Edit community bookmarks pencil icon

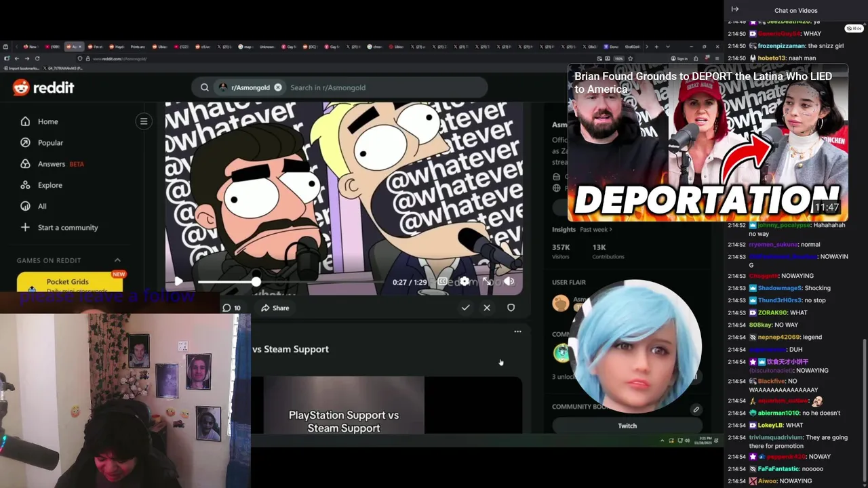coord(696,409)
